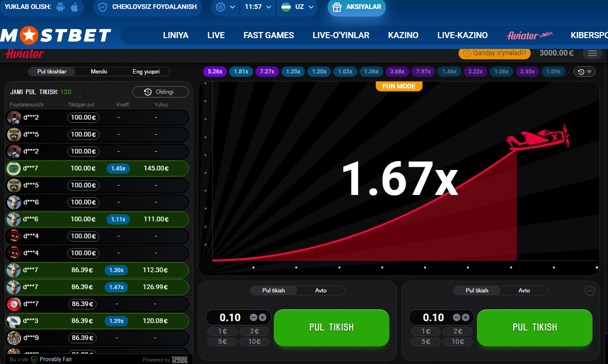Click the 7.27x history multiplier
Screen dimensions: 608x364
pyautogui.click(x=267, y=72)
